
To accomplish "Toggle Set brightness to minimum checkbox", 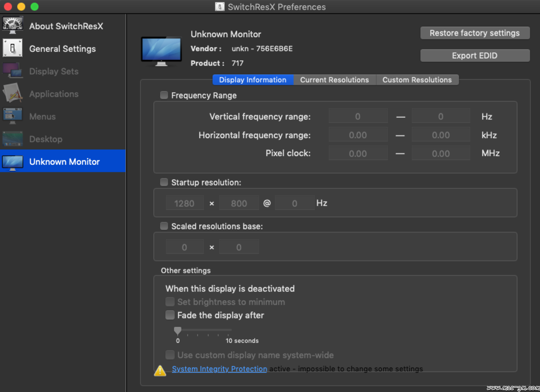I will (x=170, y=302).
